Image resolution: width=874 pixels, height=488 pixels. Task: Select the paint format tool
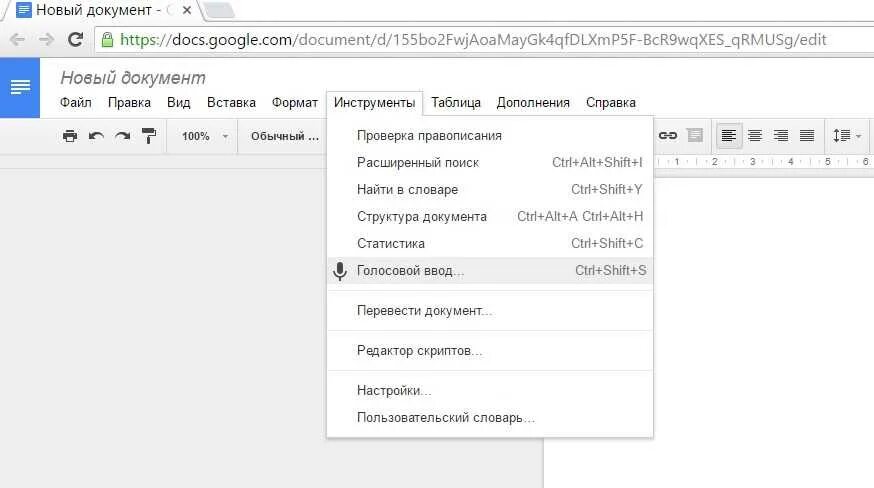[149, 136]
